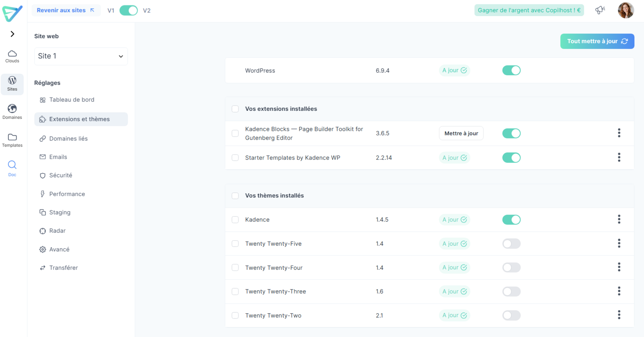Enable Twenty Twenty-Five auto-update switch
This screenshot has width=644, height=337.
click(511, 244)
